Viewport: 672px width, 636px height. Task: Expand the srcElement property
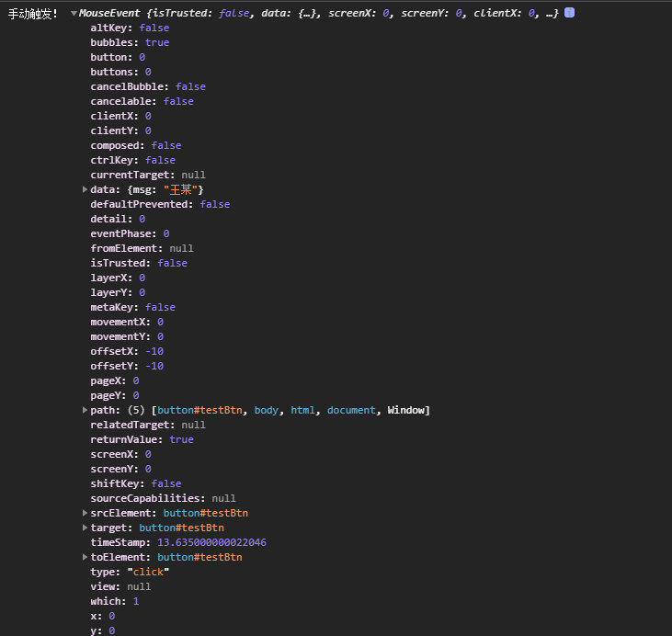(85, 513)
